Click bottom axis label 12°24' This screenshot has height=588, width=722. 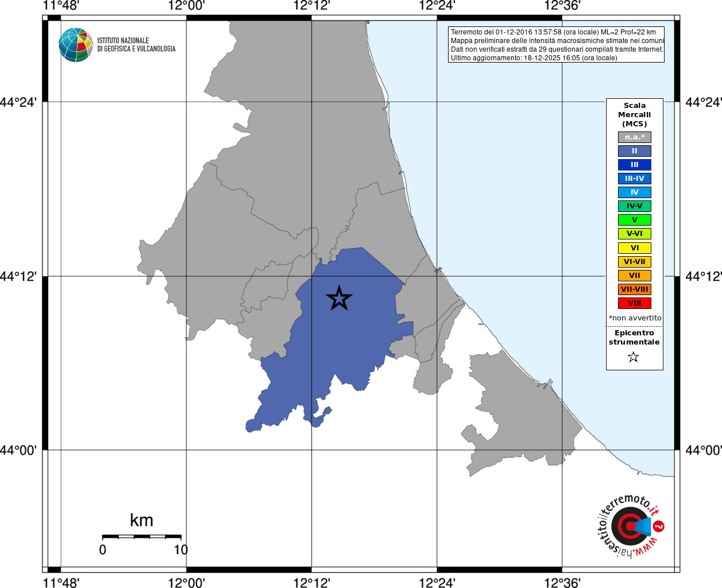[x=437, y=582]
